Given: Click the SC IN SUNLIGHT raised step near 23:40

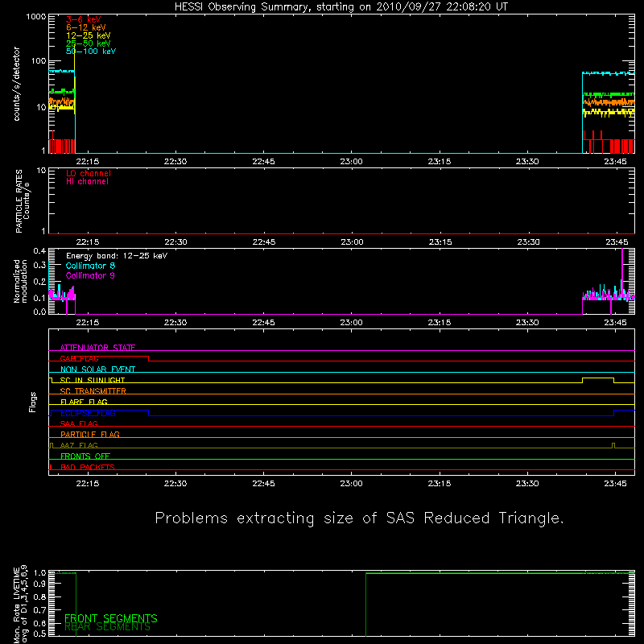Looking at the screenshot, I should [x=598, y=378].
